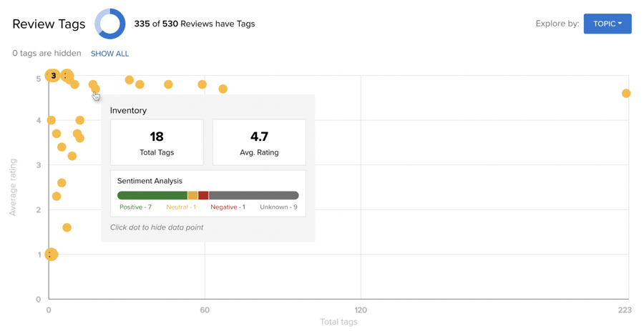
Task: Click the rating 4 dot on the y-axis
Action: 51,120
